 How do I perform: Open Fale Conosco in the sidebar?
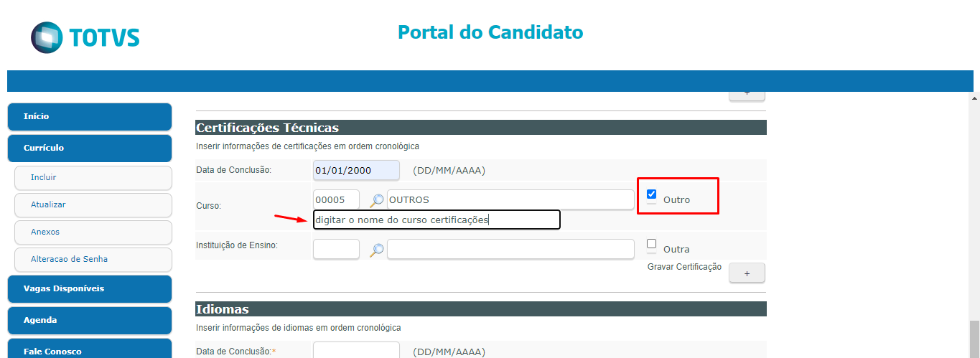point(90,350)
